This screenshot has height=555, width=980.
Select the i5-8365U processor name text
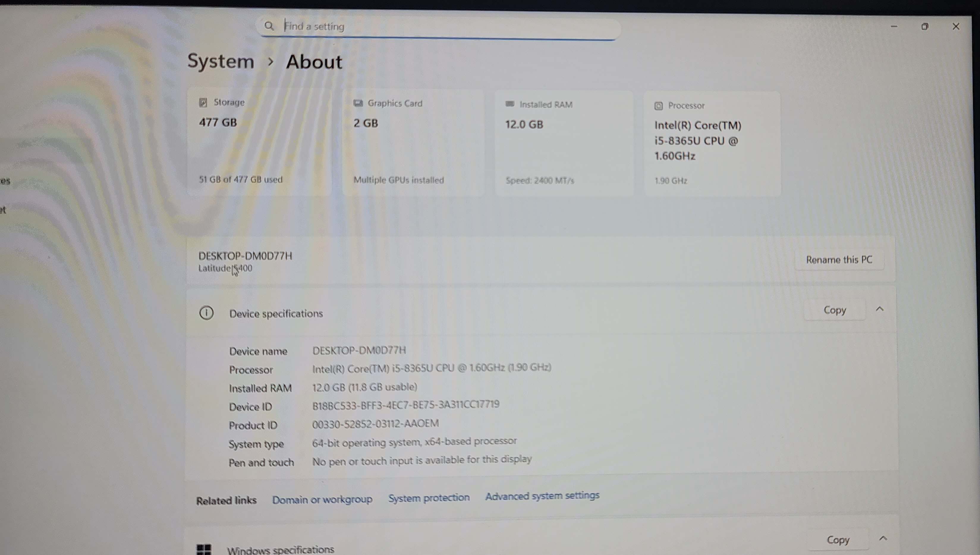(698, 141)
